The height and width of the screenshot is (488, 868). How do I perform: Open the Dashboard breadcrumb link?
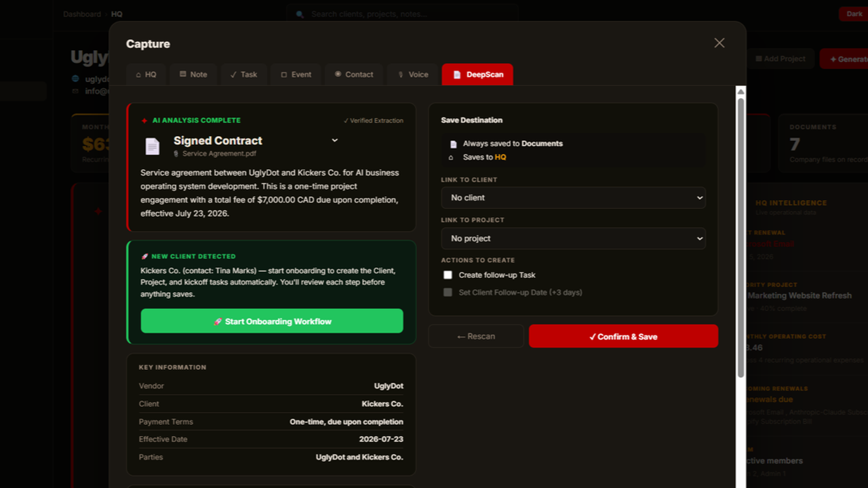click(82, 14)
